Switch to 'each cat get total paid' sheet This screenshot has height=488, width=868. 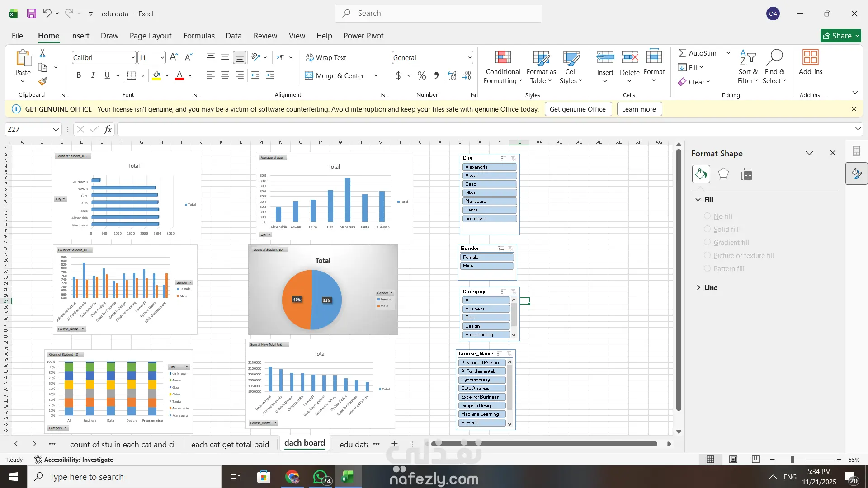point(230,444)
